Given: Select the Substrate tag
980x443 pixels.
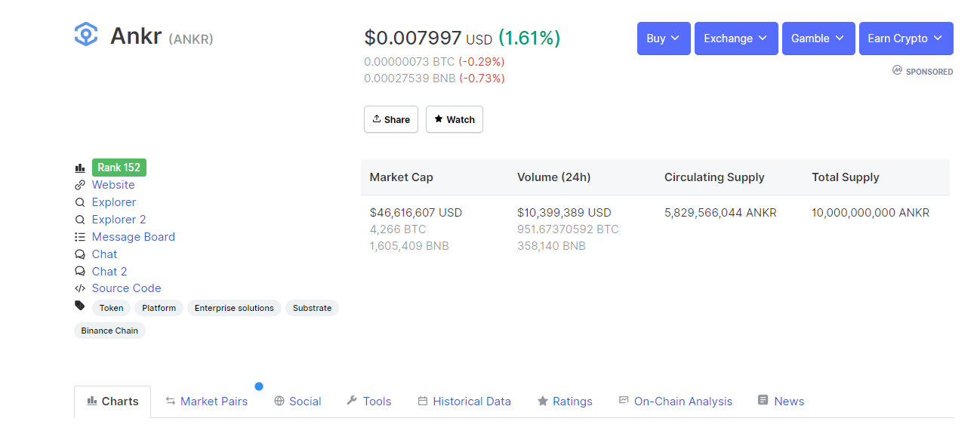Looking at the screenshot, I should point(312,308).
